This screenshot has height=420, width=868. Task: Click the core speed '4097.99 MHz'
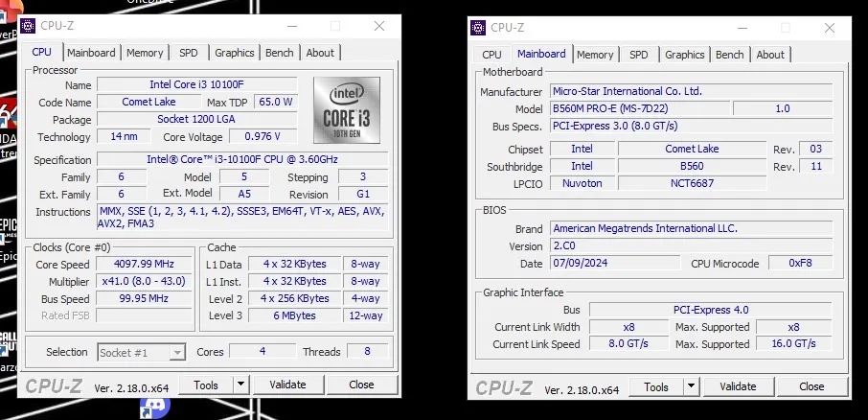click(144, 264)
